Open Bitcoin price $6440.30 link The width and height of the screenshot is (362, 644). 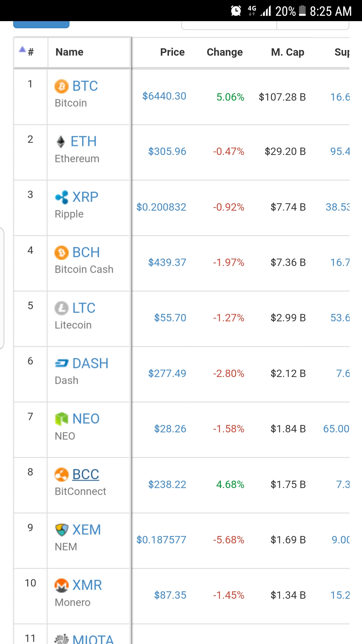164,96
